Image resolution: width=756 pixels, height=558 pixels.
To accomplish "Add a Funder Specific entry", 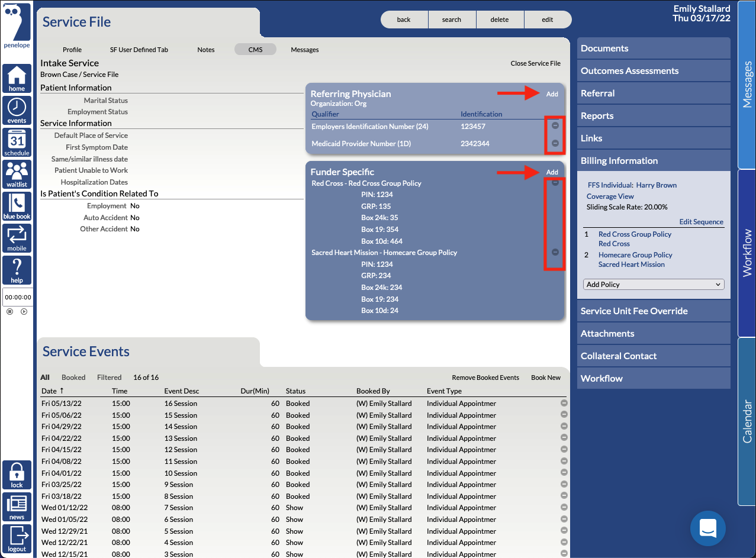I will (552, 172).
